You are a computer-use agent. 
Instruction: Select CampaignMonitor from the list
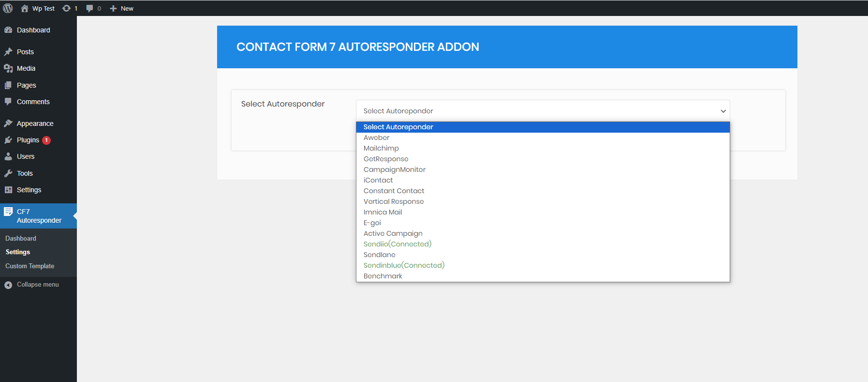[543, 169]
